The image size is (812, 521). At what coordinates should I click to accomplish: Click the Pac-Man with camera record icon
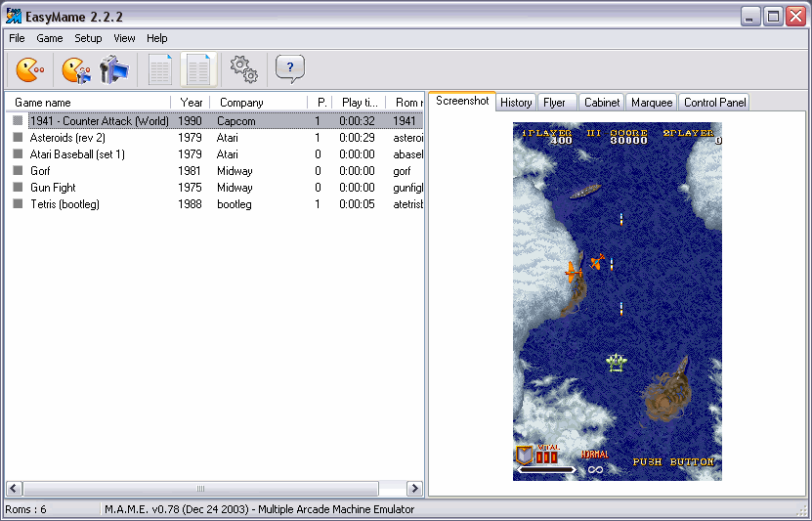point(76,70)
